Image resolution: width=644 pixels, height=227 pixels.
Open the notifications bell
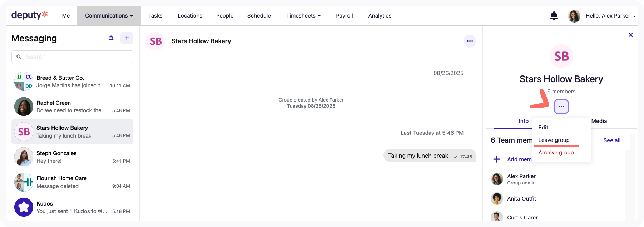(554, 16)
